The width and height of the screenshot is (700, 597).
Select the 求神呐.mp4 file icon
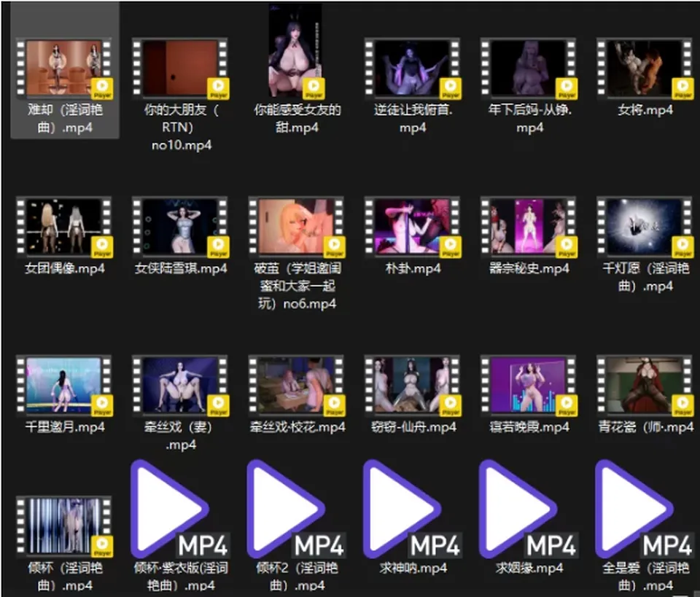tap(413, 510)
